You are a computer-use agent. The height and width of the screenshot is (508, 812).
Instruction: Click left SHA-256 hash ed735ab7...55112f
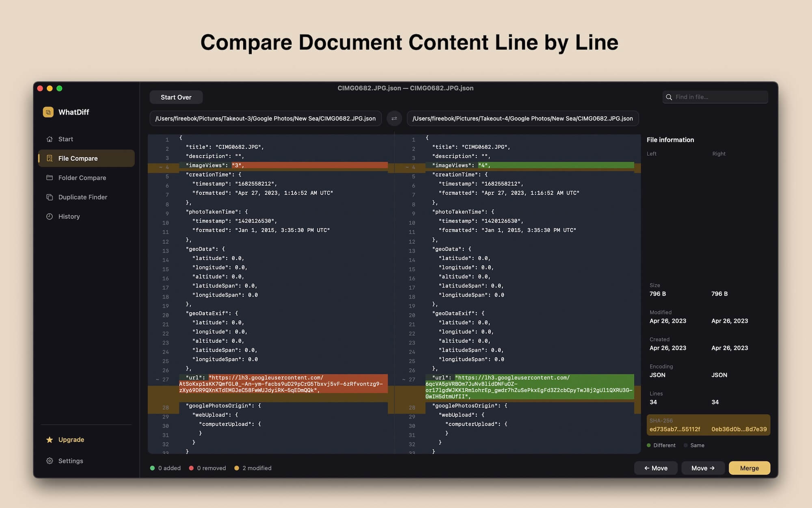675,429
